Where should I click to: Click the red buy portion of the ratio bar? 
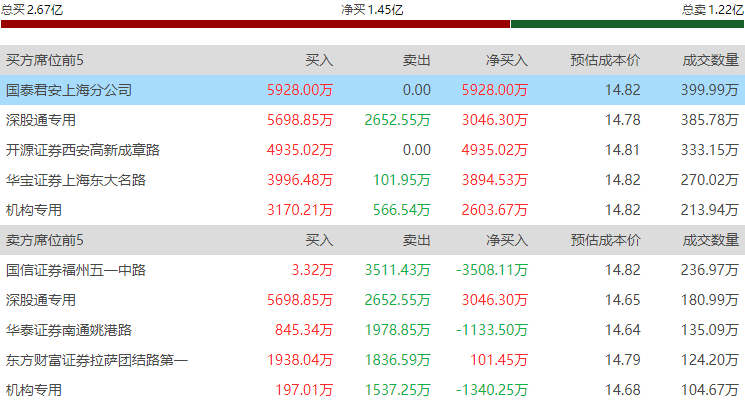pyautogui.click(x=255, y=24)
